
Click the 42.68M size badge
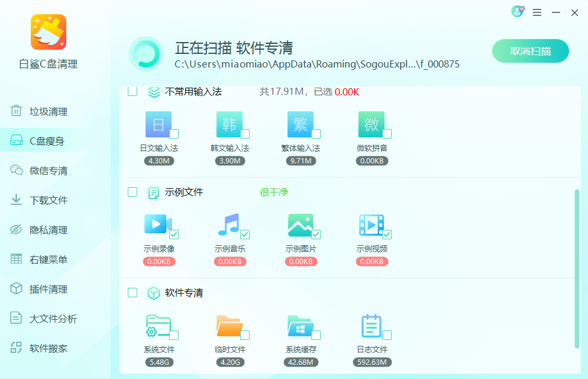point(301,362)
